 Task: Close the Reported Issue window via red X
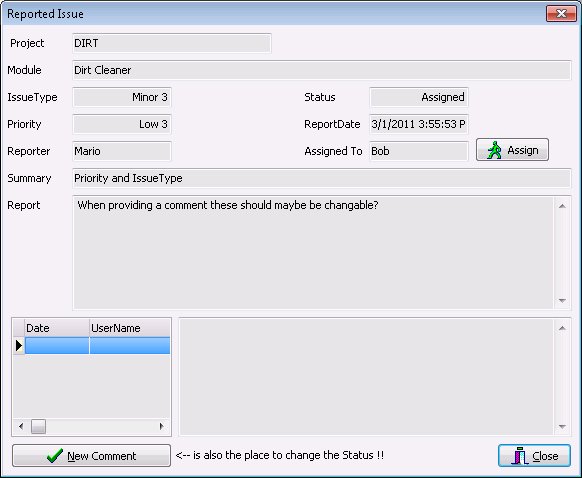click(561, 14)
